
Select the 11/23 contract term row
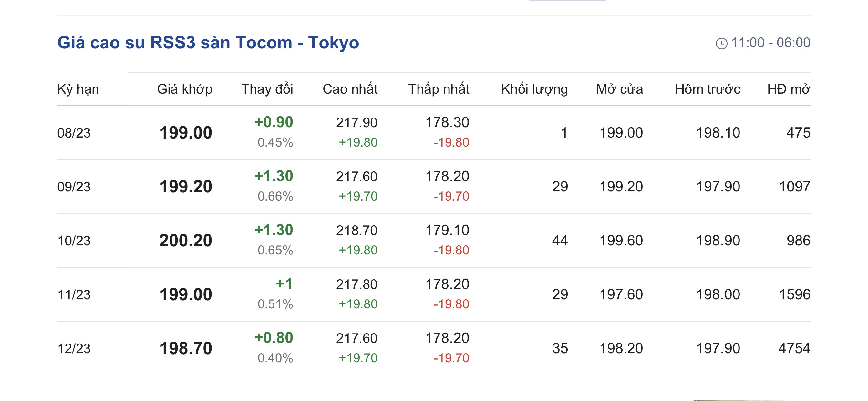74,294
